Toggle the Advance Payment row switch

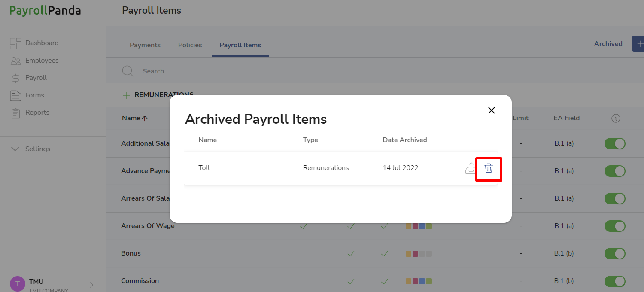pos(615,171)
